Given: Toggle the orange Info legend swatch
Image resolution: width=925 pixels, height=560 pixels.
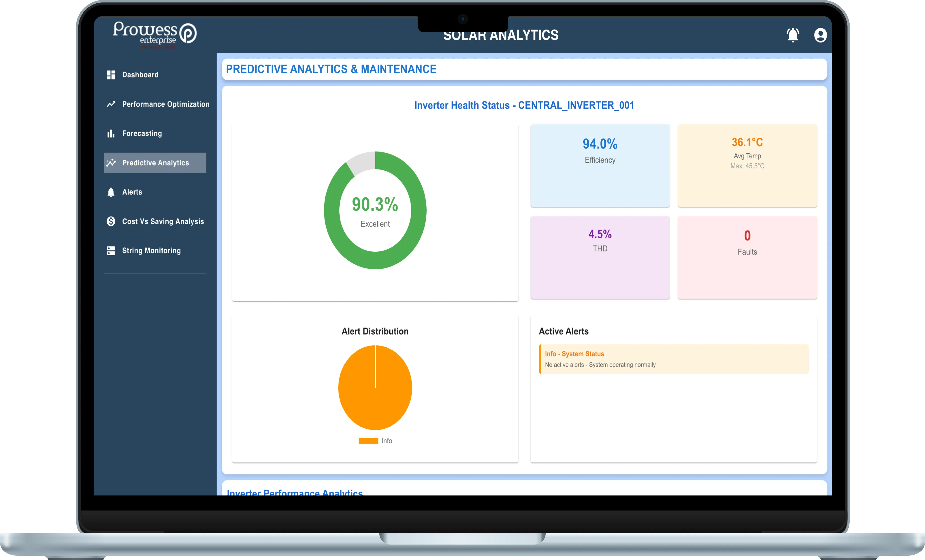Looking at the screenshot, I should 368,441.
